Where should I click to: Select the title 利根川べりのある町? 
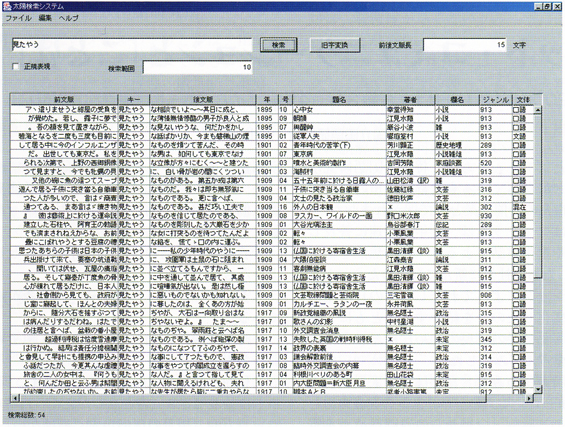coord(339,375)
